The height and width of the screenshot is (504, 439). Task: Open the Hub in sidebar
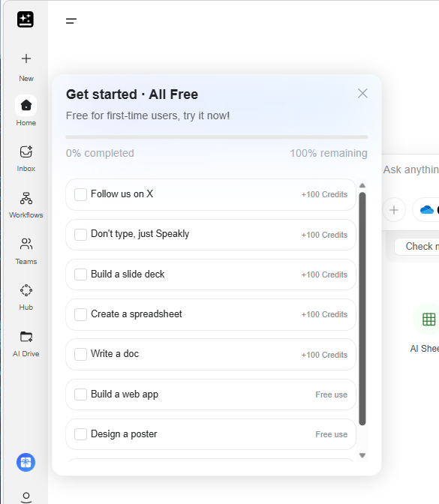click(x=26, y=297)
